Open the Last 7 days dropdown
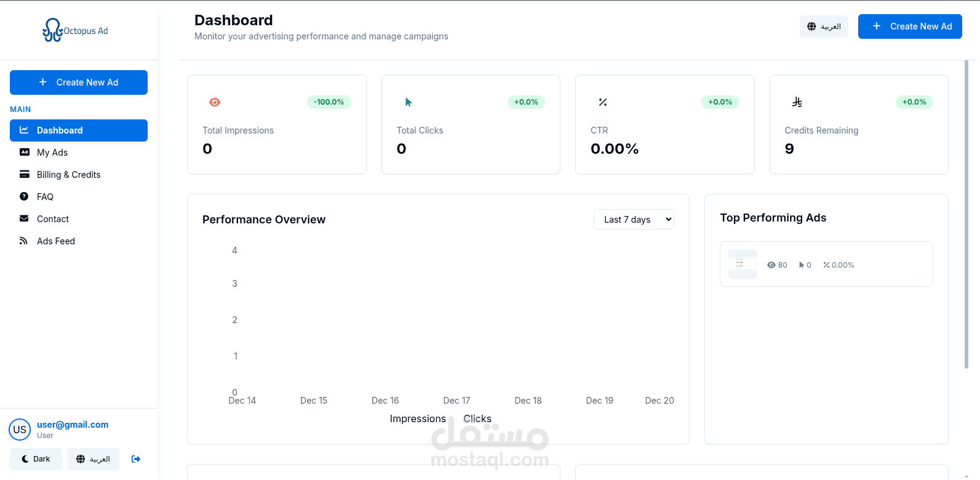 tap(634, 220)
